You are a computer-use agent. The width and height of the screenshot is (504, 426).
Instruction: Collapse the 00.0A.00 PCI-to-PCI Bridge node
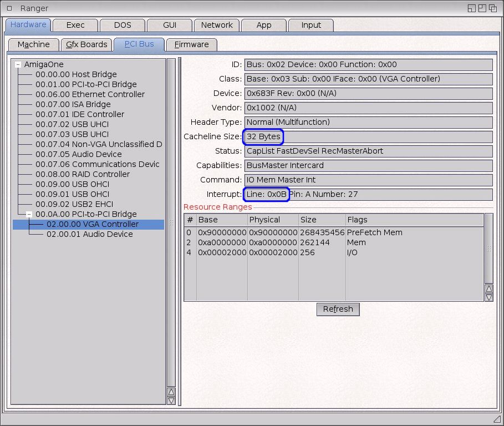coord(29,214)
